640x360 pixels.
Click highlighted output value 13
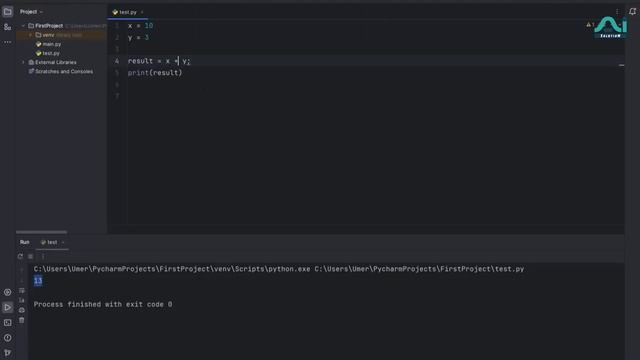(x=38, y=281)
